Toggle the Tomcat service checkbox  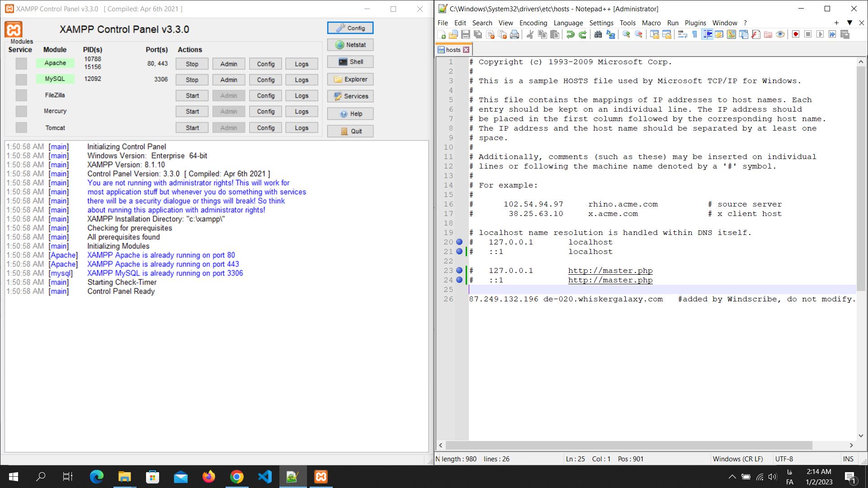21,127
